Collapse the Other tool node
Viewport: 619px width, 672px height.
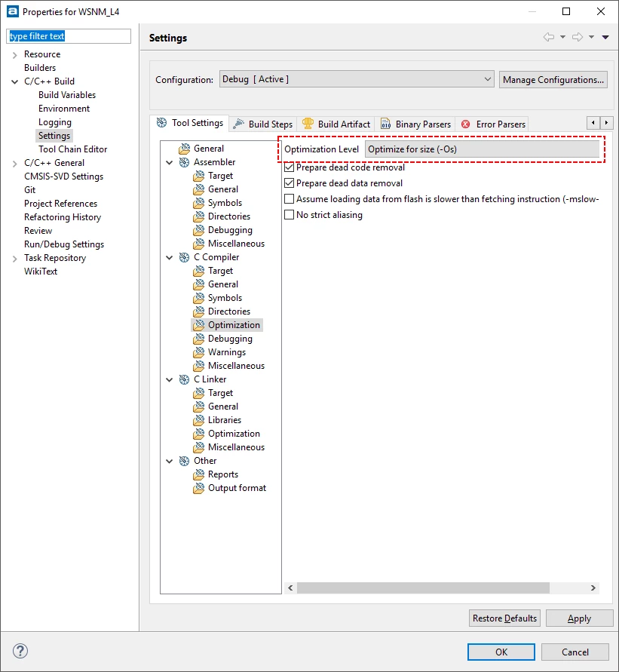170,462
